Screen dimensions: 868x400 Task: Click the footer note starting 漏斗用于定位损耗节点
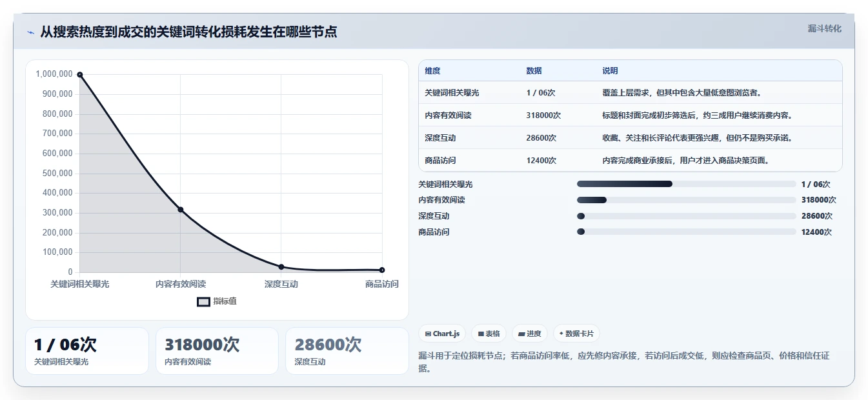pos(625,362)
